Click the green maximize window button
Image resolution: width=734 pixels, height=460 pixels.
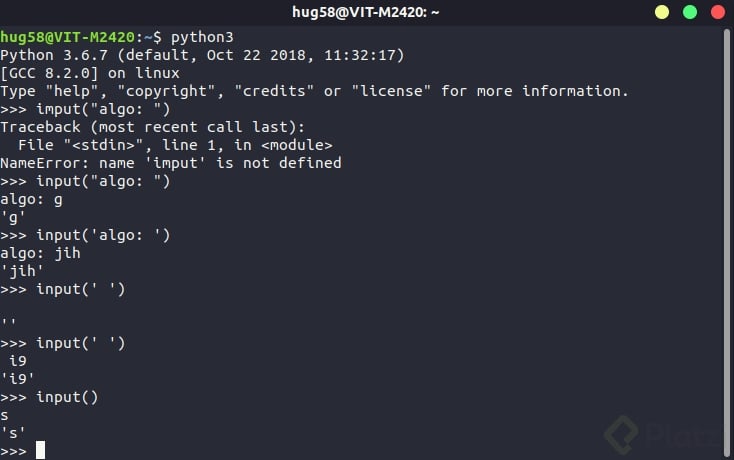click(x=689, y=12)
